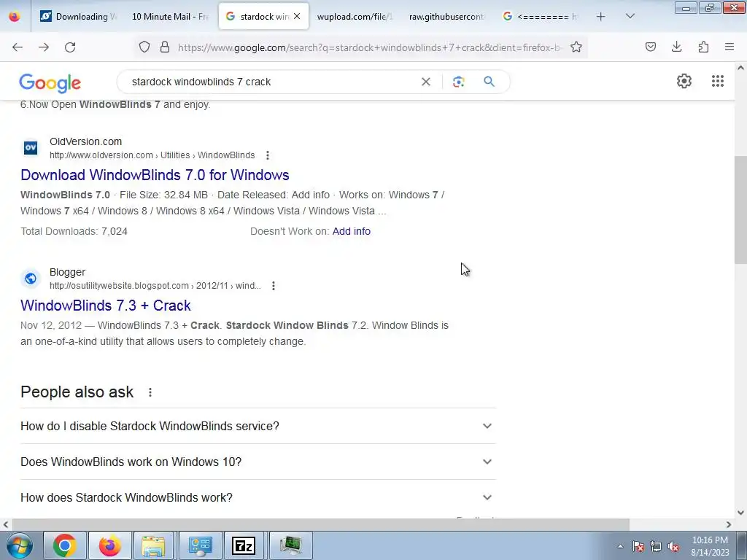Screen dimensions: 747x560
Task: Open a new browser tab
Action: tap(601, 17)
